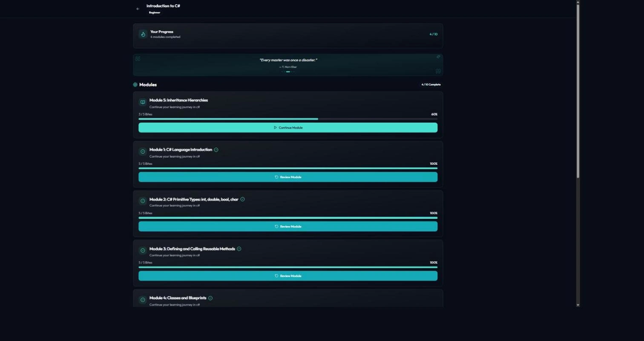
Task: Continue Module 5 Inheritance Hierarchies
Action: point(288,128)
